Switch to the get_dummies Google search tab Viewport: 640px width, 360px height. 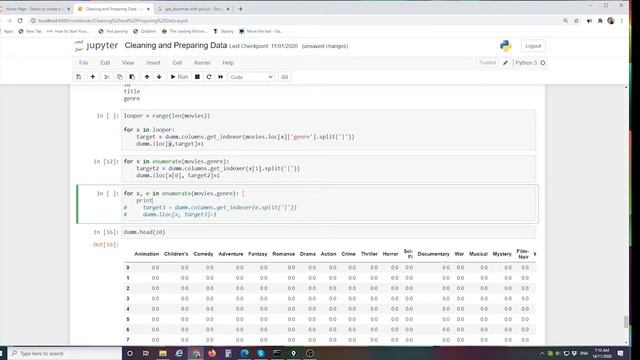[193, 9]
